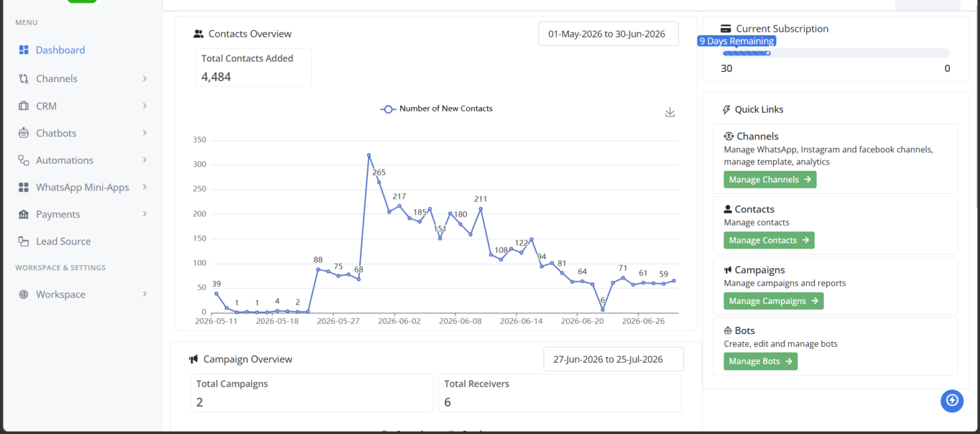Click the Manage Contacts button
The width and height of the screenshot is (980, 434).
pos(769,240)
